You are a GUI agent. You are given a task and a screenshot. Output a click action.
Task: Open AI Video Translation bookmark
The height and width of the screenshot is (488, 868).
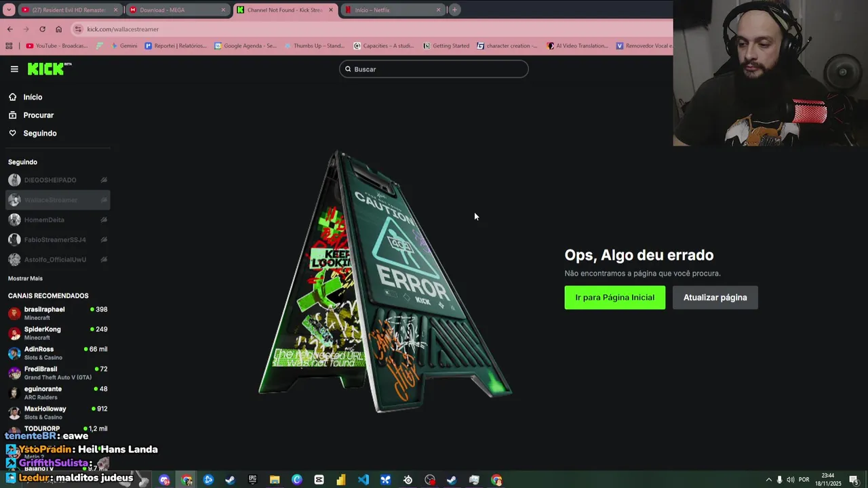pos(577,46)
